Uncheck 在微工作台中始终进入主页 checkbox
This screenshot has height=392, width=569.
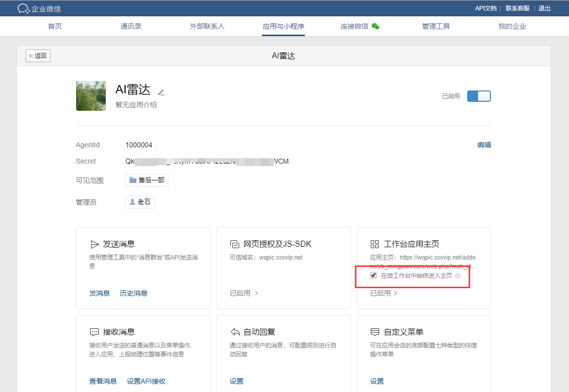pos(374,275)
